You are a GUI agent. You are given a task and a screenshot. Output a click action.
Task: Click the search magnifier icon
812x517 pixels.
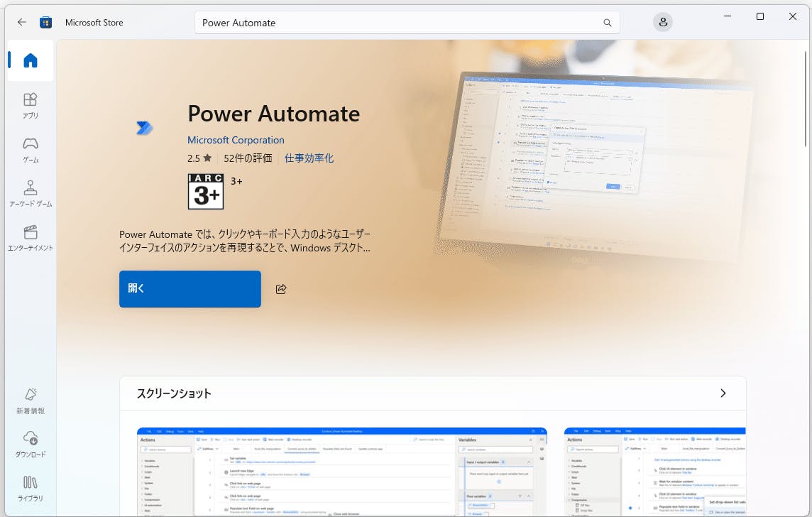608,23
